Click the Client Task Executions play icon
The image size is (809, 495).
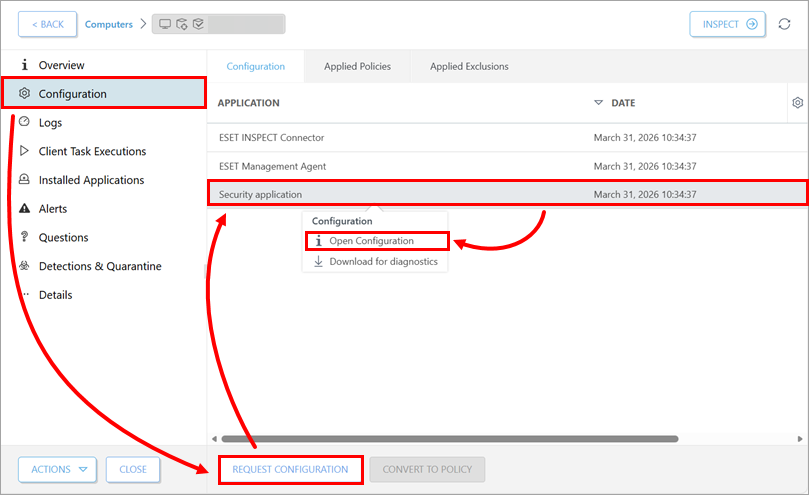[25, 151]
